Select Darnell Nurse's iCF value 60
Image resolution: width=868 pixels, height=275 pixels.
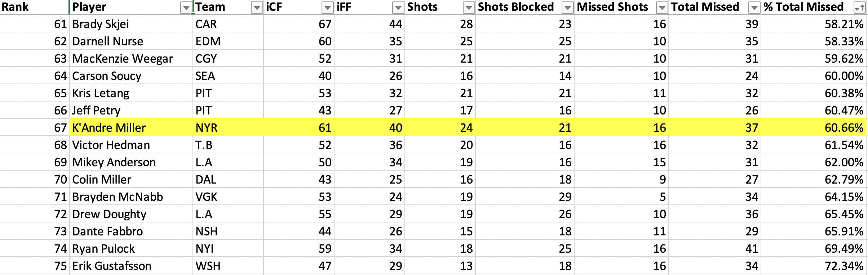tap(298, 41)
